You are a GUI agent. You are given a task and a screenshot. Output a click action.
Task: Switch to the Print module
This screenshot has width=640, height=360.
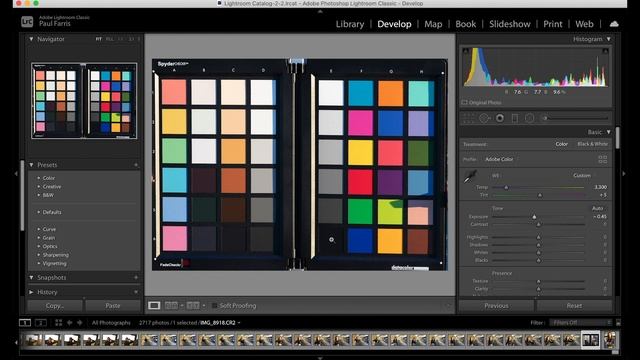[553, 24]
